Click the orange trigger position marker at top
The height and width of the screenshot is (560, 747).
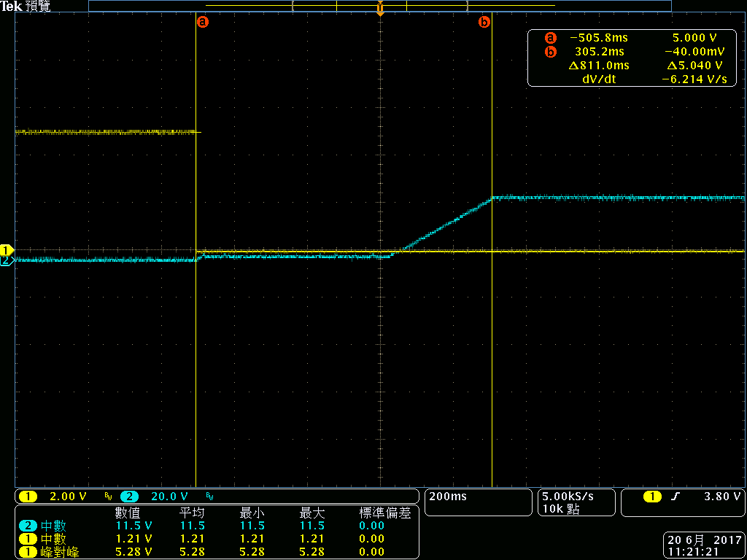pos(380,8)
